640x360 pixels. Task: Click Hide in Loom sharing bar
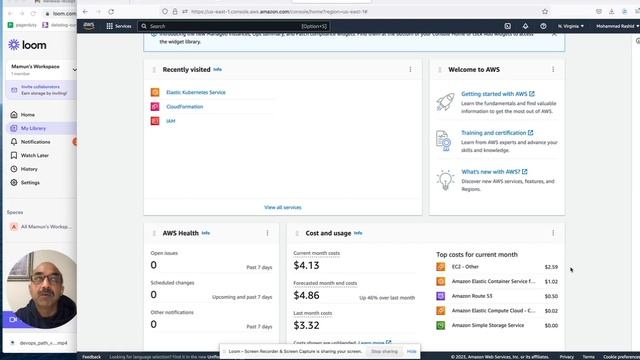coord(411,351)
